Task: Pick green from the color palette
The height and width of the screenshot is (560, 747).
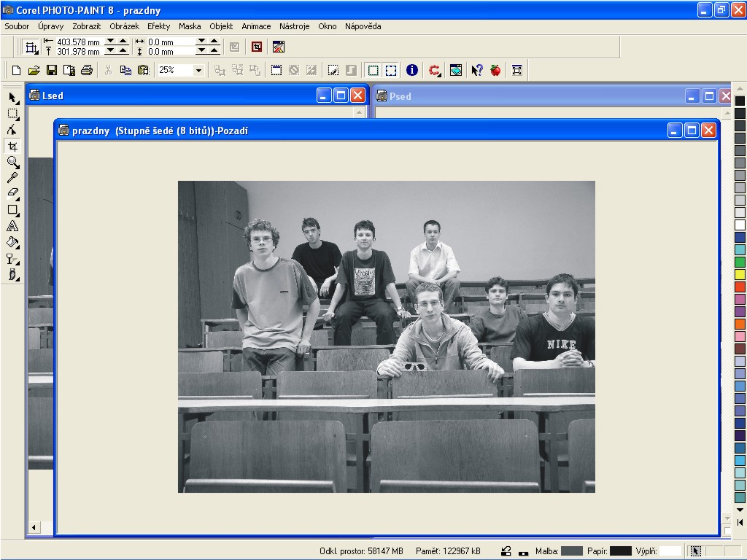Action: [x=740, y=262]
